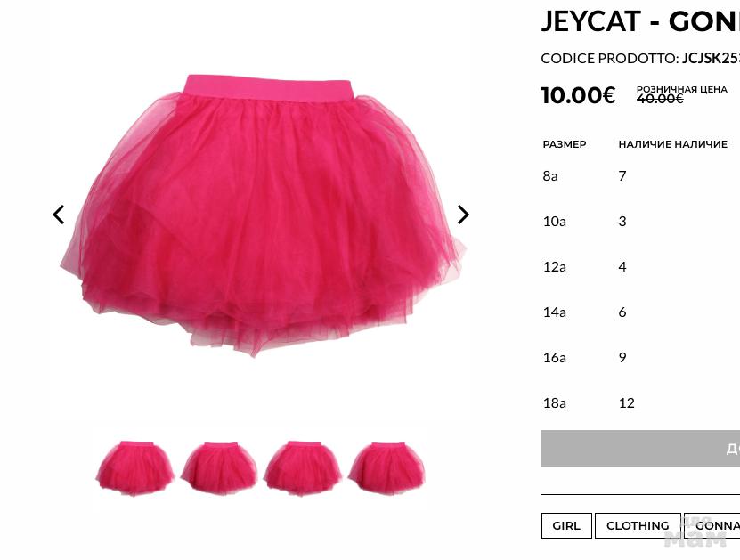Click the 10.00€ sale price

578,95
